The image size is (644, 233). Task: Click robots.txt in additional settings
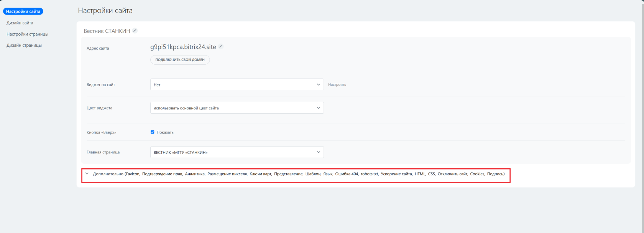pyautogui.click(x=369, y=174)
